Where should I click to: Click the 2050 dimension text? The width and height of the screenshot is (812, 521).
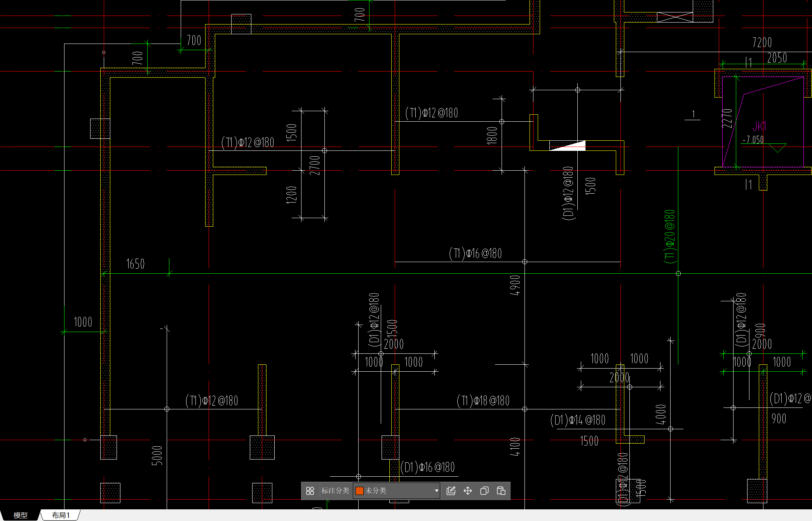[777, 58]
